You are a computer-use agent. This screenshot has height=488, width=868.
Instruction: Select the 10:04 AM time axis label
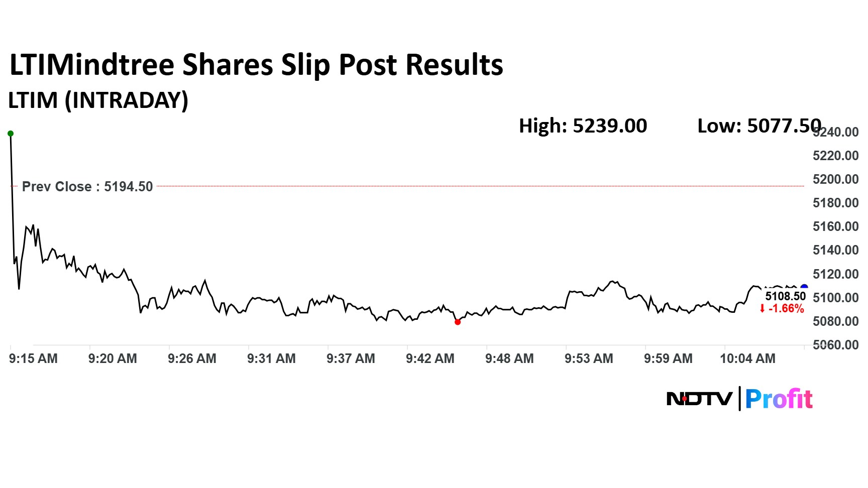(x=747, y=358)
